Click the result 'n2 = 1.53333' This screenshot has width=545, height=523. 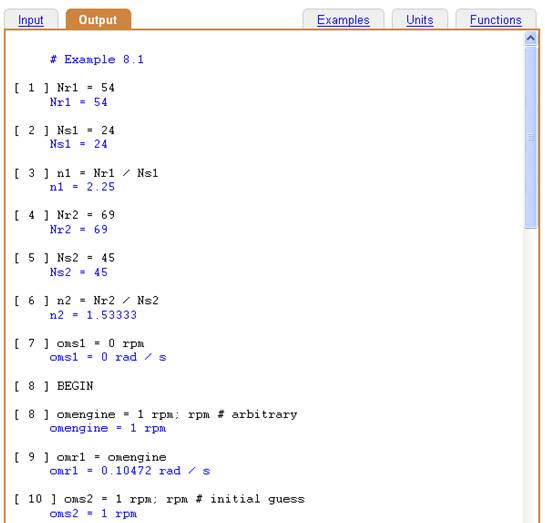coord(93,315)
